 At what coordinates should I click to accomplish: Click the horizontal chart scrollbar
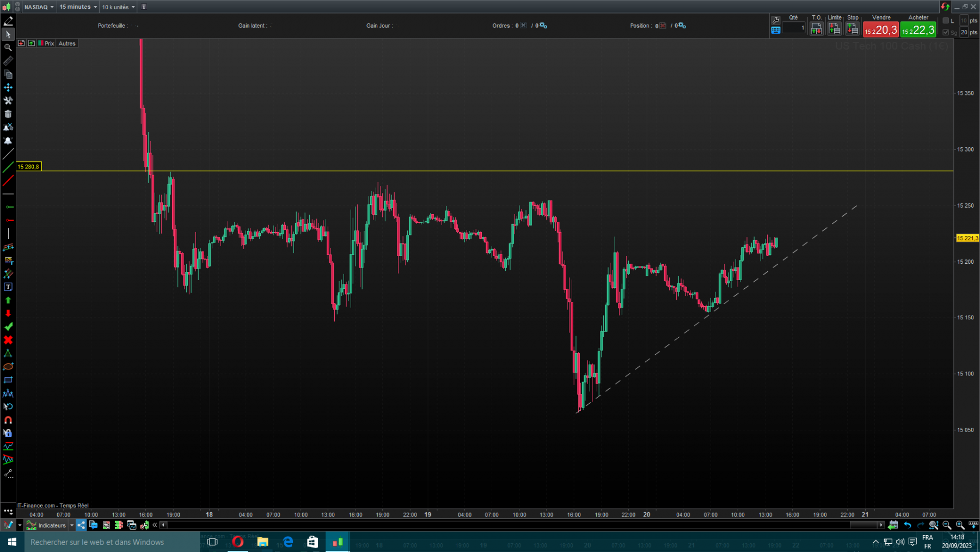(522, 525)
